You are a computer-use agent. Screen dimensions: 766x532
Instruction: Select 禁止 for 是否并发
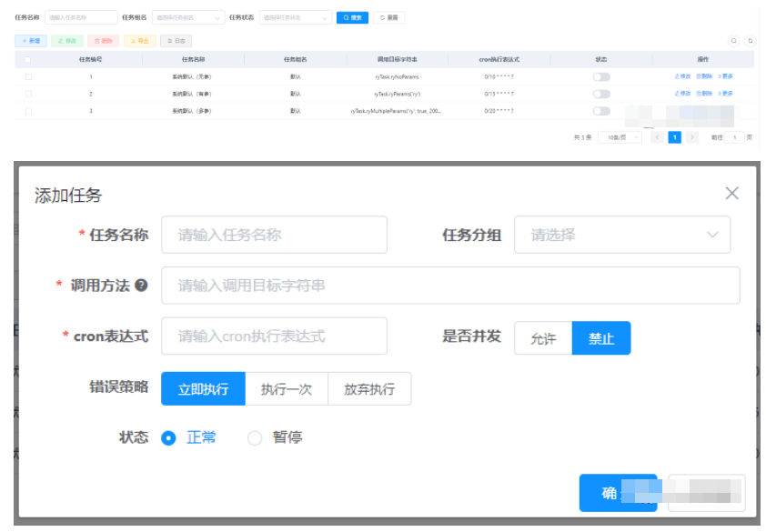point(601,338)
